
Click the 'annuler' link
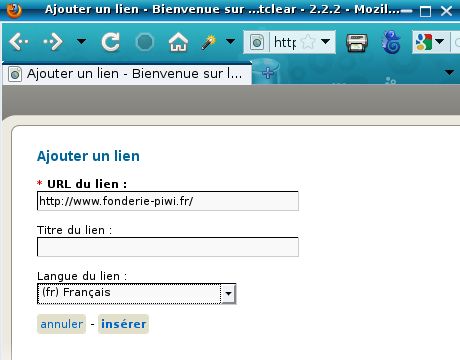click(x=62, y=324)
